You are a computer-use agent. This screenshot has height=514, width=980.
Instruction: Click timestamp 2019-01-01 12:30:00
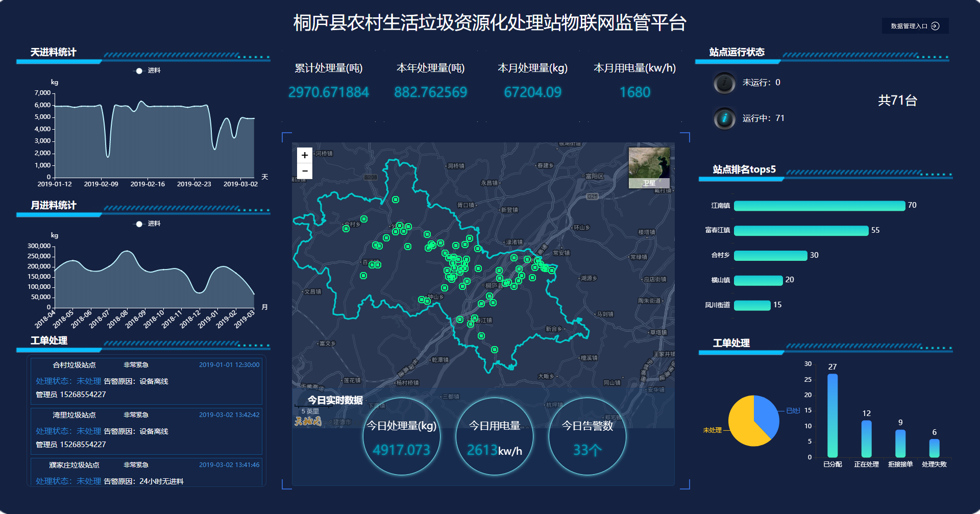pos(229,365)
